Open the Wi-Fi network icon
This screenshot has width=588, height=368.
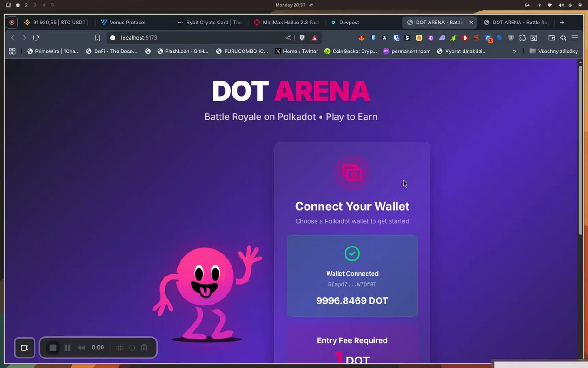(550, 5)
